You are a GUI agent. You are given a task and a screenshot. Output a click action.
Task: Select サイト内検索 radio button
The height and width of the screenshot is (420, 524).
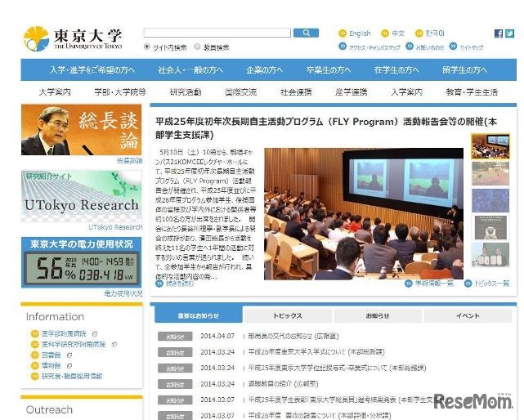[x=146, y=47]
